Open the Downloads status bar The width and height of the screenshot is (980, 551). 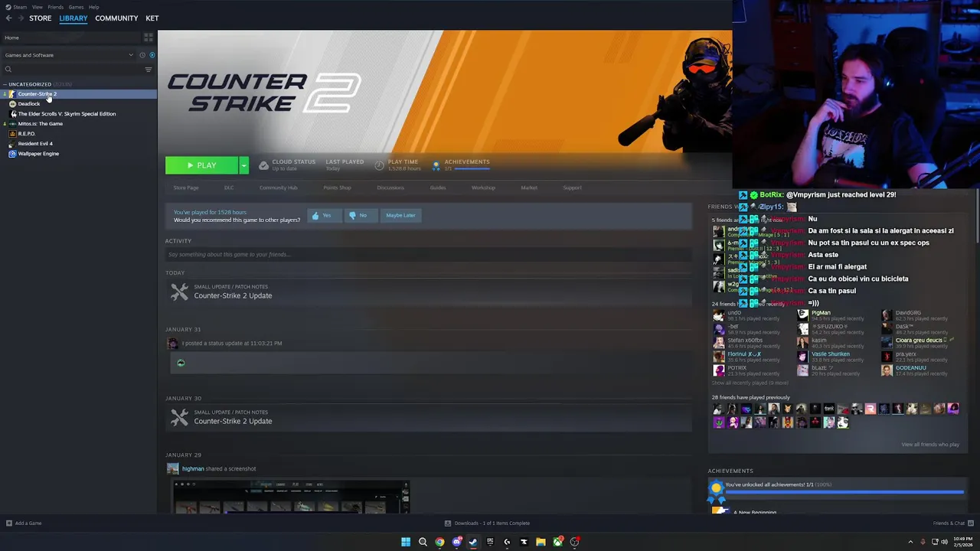tap(488, 523)
